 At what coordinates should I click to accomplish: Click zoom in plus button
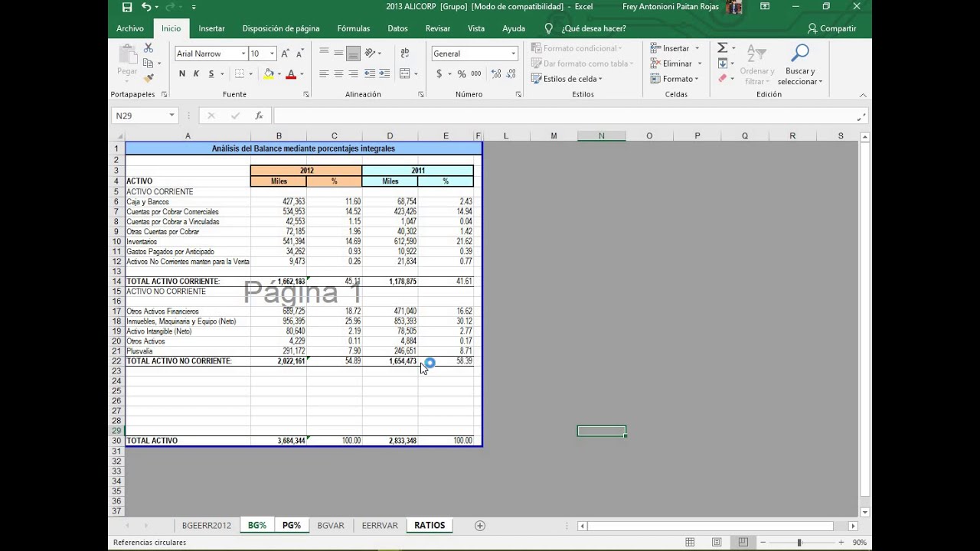click(x=841, y=543)
